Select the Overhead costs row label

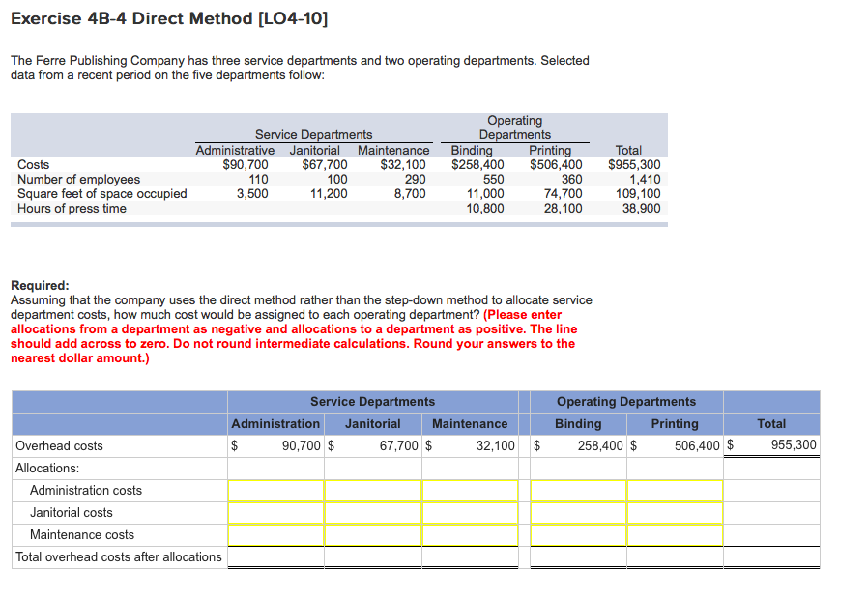(58, 445)
